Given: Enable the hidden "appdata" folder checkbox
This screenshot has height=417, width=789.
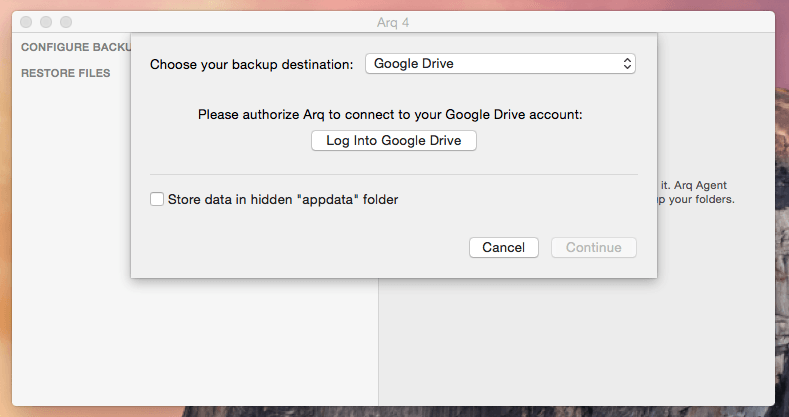Looking at the screenshot, I should pos(157,199).
